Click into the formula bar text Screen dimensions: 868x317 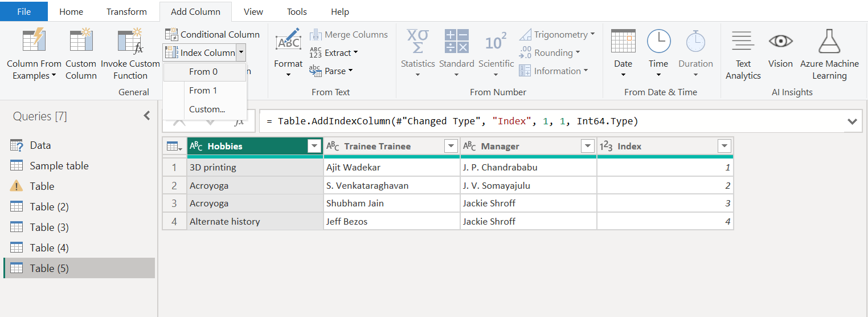click(452, 121)
